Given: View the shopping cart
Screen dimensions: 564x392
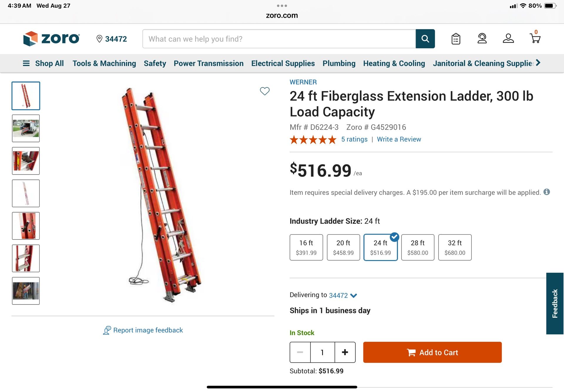Looking at the screenshot, I should pyautogui.click(x=535, y=38).
